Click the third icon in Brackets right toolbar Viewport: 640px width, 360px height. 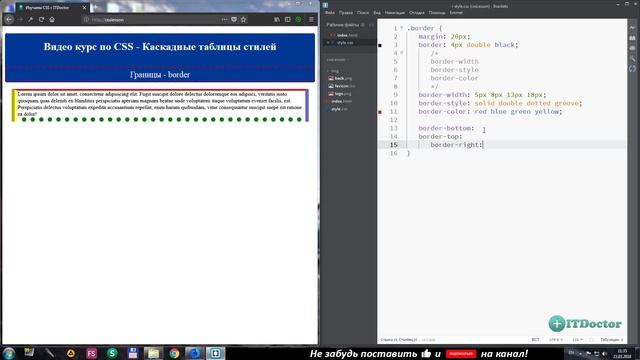tap(632, 48)
